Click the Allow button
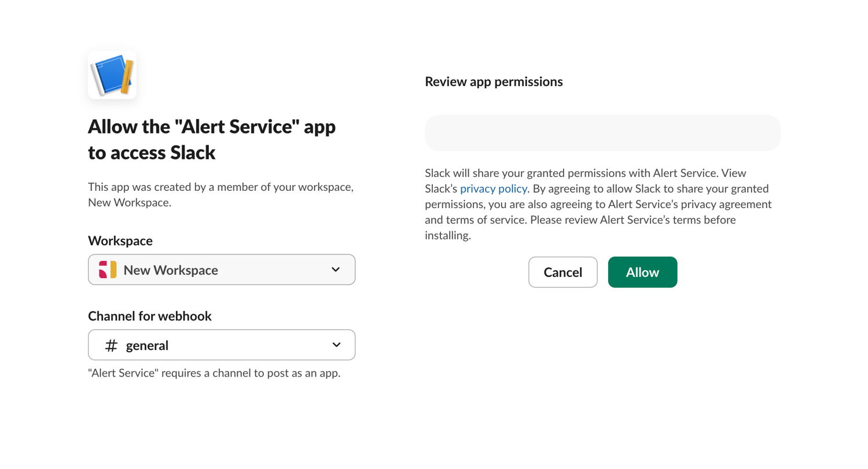This screenshot has width=868, height=469. pos(642,272)
